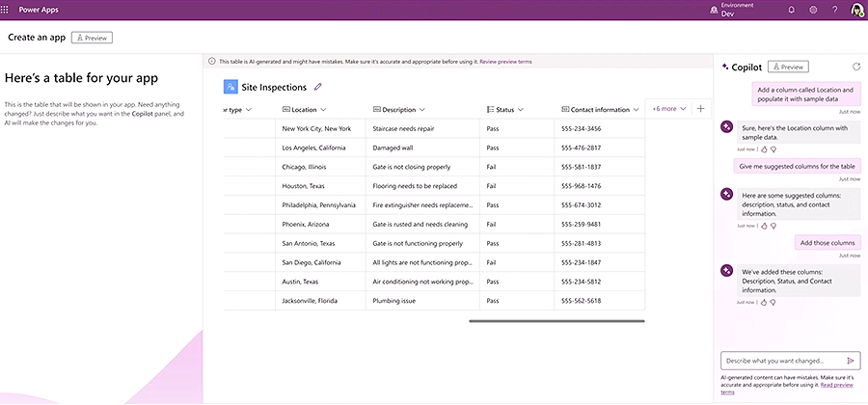Viewport: 868px width, 405px height.
Task: Open the help question mark
Action: [835, 10]
